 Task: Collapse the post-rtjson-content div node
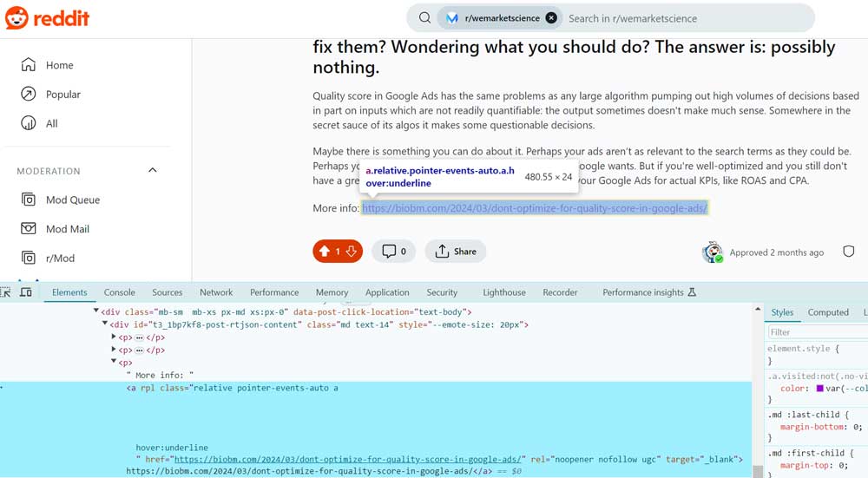pyautogui.click(x=105, y=324)
